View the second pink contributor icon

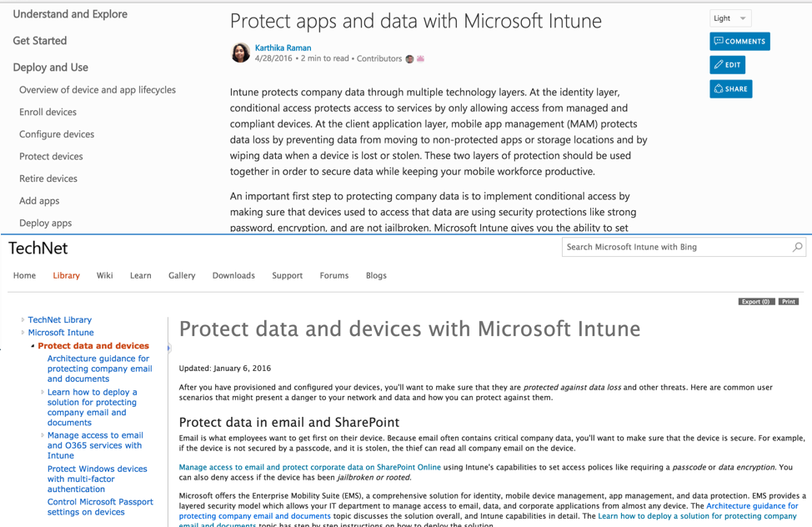[x=419, y=58]
